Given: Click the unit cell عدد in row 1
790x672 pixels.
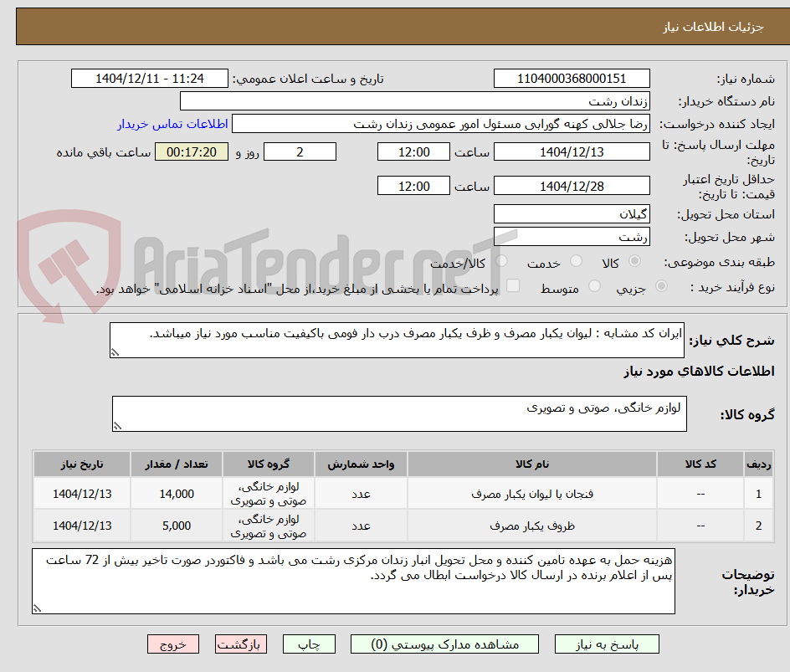Looking at the screenshot, I should click(361, 495).
